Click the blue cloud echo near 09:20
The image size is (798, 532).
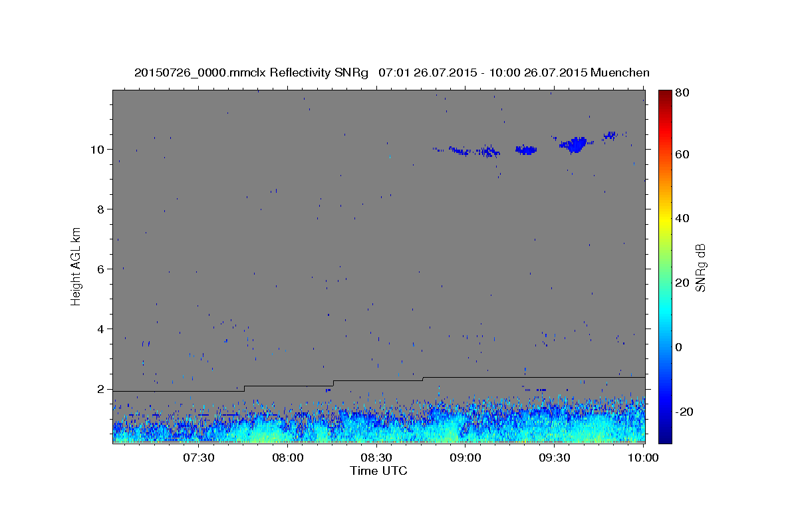pyautogui.click(x=526, y=150)
